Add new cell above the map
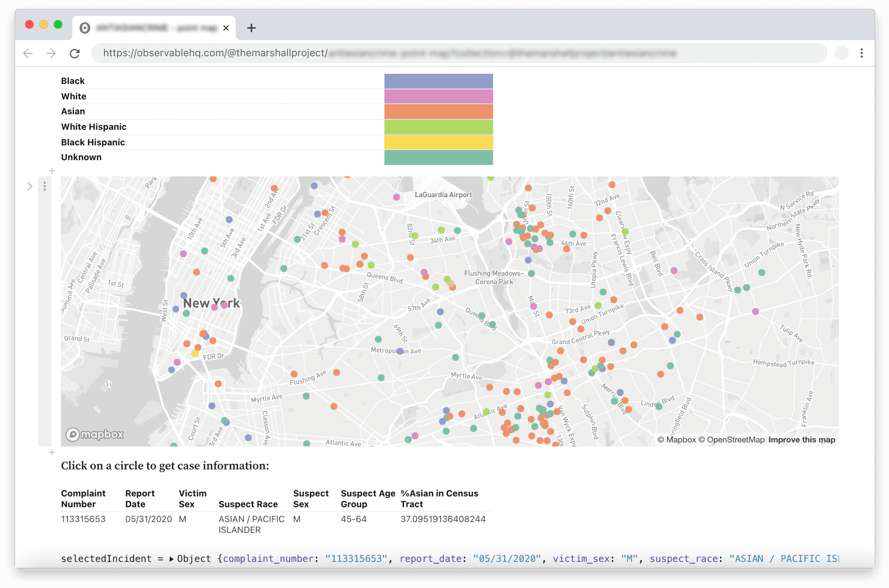Image resolution: width=889 pixels, height=588 pixels. [x=52, y=170]
